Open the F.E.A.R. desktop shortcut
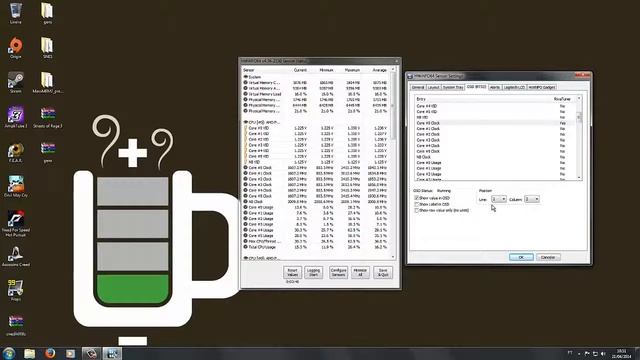Viewport: 640px width, 360px height. pyautogui.click(x=16, y=152)
